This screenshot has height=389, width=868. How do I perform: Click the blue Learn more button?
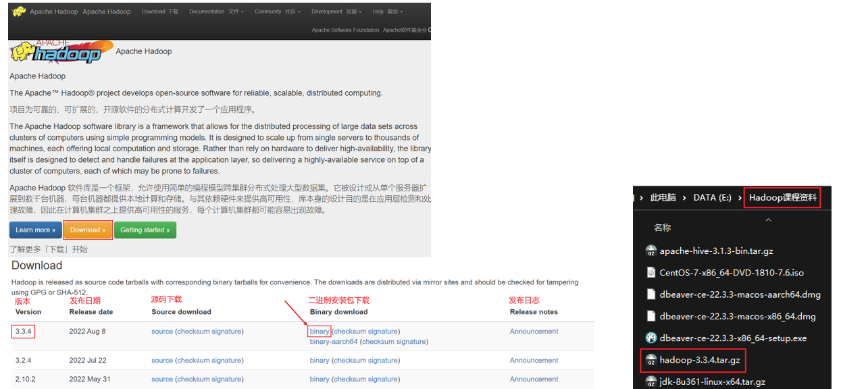pyautogui.click(x=36, y=230)
